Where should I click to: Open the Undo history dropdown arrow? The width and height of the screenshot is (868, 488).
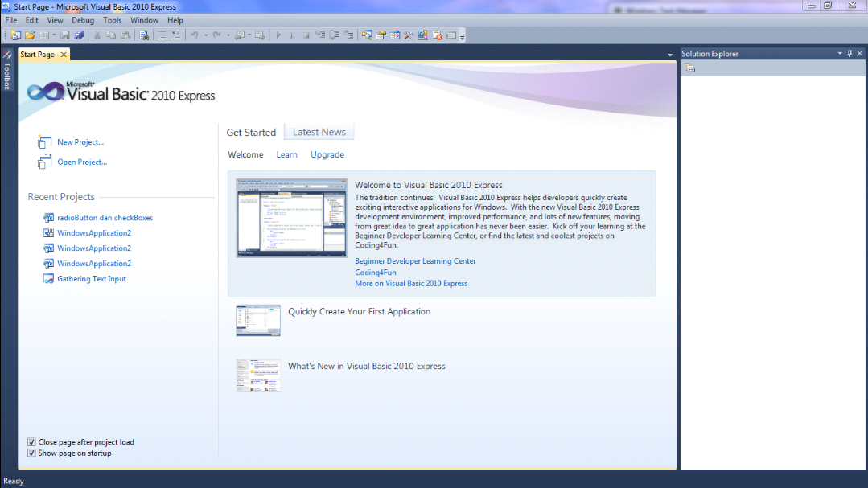pyautogui.click(x=206, y=35)
